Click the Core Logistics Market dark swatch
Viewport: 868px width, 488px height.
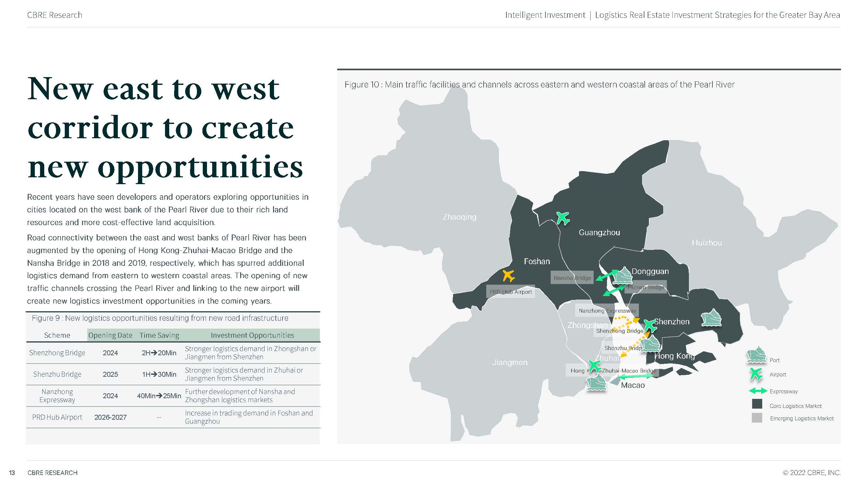(757, 404)
